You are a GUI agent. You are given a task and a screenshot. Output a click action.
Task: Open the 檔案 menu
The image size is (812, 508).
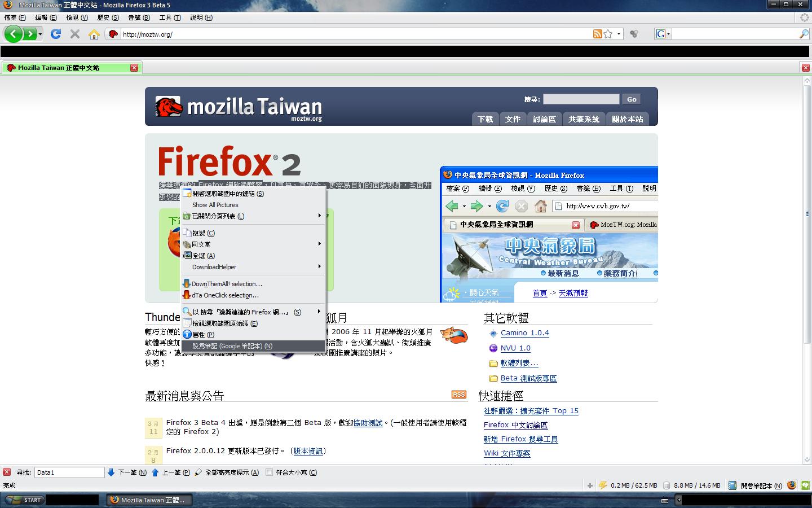tap(15, 17)
